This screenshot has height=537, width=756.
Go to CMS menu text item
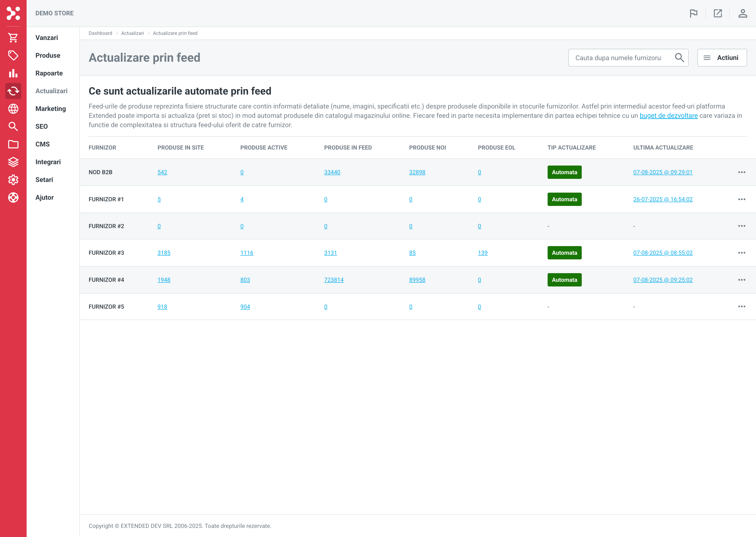tap(43, 144)
